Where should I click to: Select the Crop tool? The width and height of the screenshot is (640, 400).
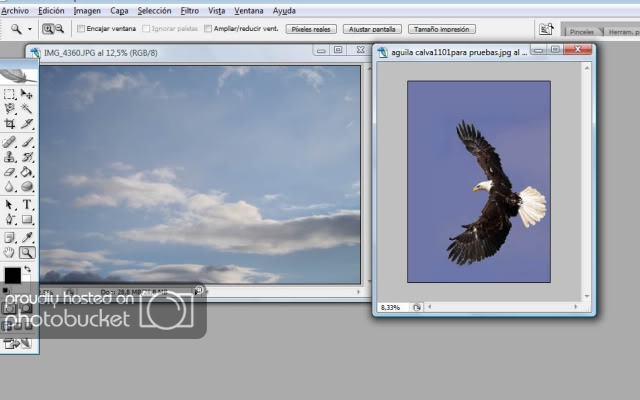tap(10, 124)
